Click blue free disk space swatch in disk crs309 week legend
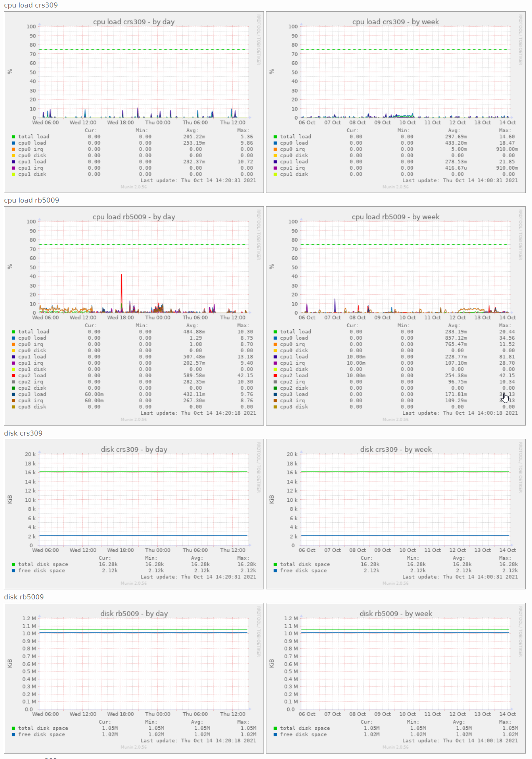The image size is (532, 759). [275, 571]
